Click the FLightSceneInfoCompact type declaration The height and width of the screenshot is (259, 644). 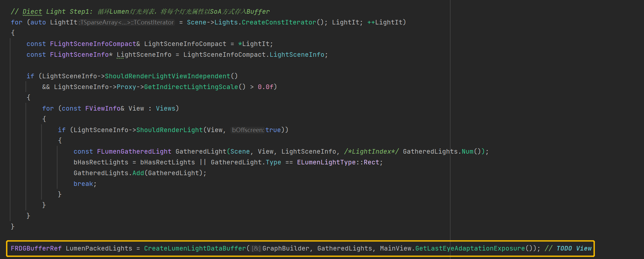point(93,44)
